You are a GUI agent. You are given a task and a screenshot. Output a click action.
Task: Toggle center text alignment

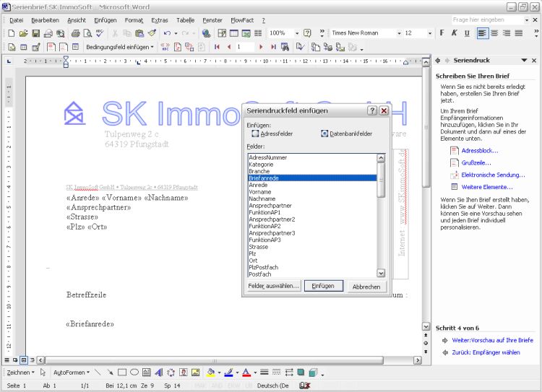494,33
